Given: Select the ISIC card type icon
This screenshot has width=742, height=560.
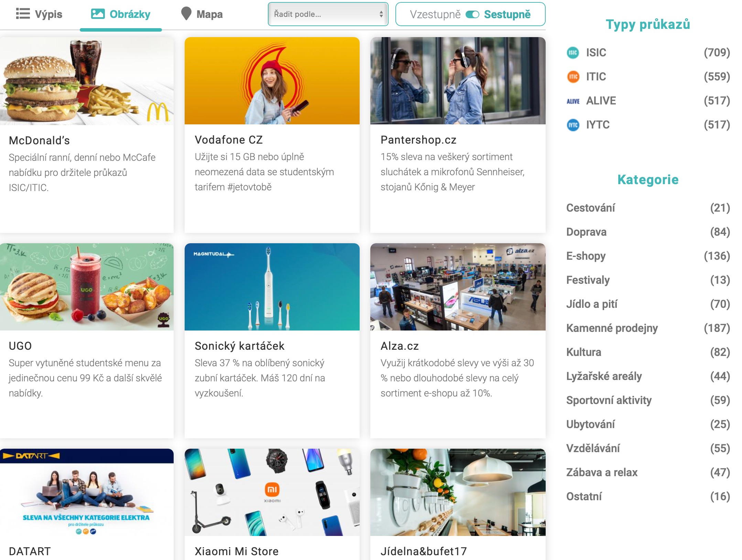Looking at the screenshot, I should click(573, 53).
